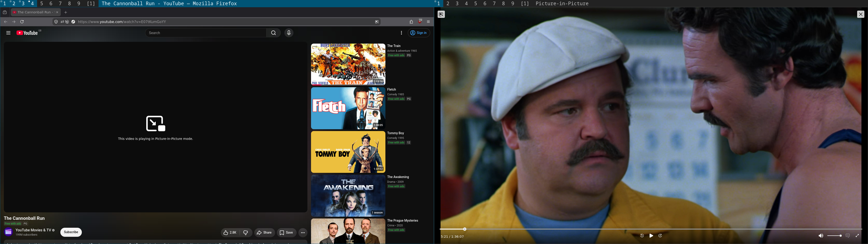Click the 5:21 / 1:36:07 timestamp

452,237
